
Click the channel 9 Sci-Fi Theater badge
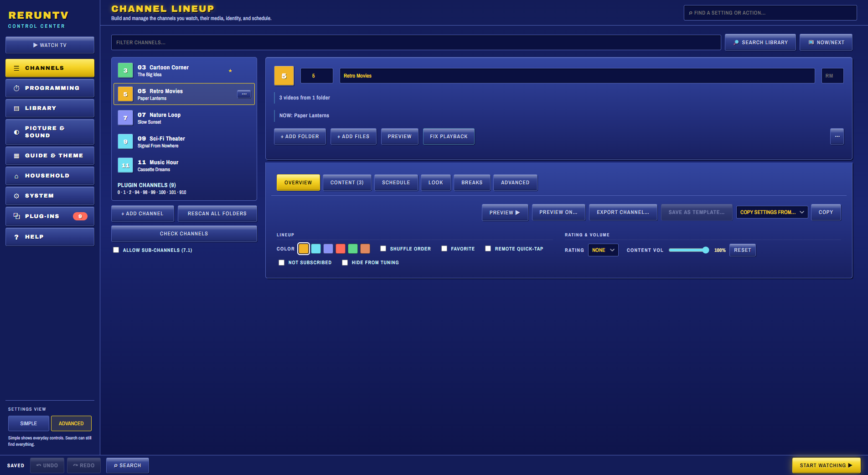click(125, 141)
